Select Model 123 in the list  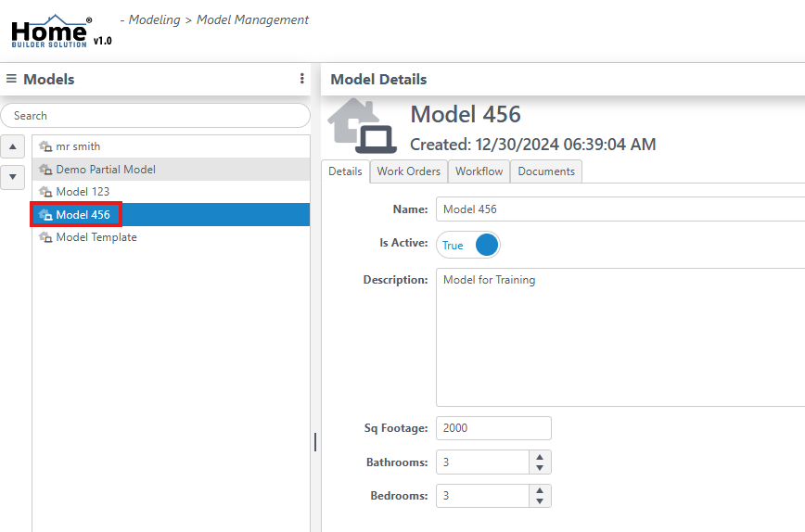coord(171,192)
